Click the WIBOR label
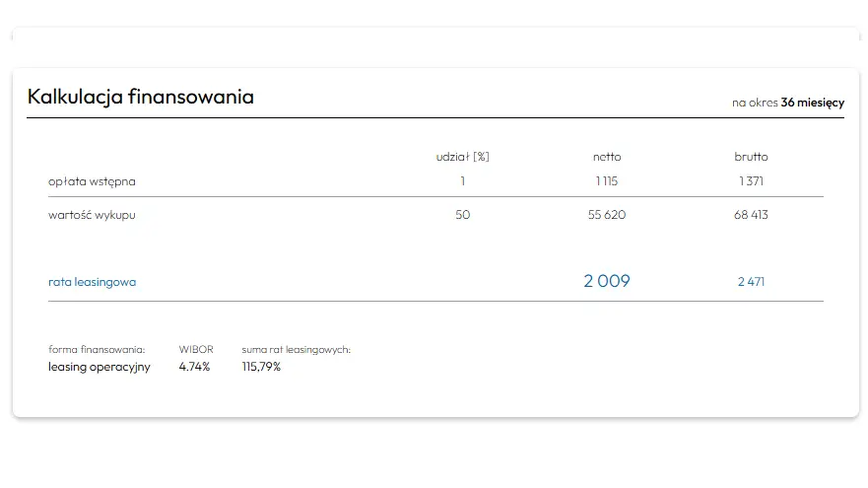The width and height of the screenshot is (868, 488). 196,349
